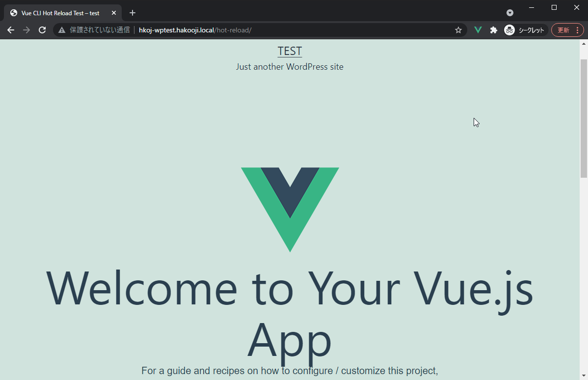Follow the TEST site title link
The image size is (588, 380).
[290, 51]
